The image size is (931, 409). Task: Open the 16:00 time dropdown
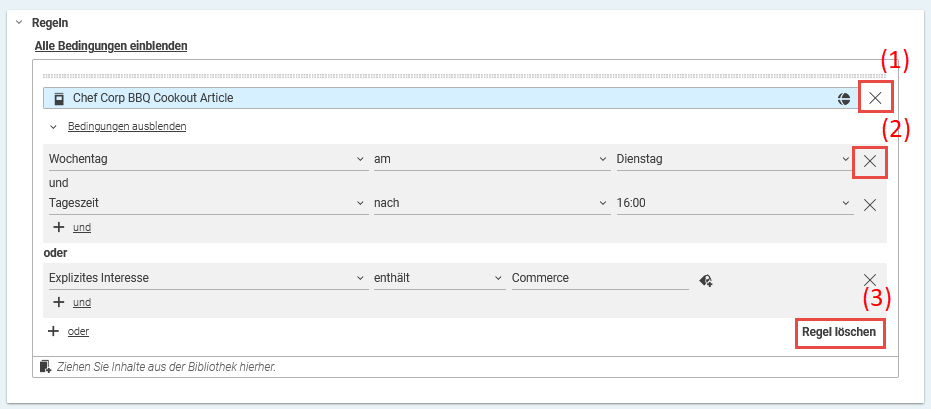[733, 203]
